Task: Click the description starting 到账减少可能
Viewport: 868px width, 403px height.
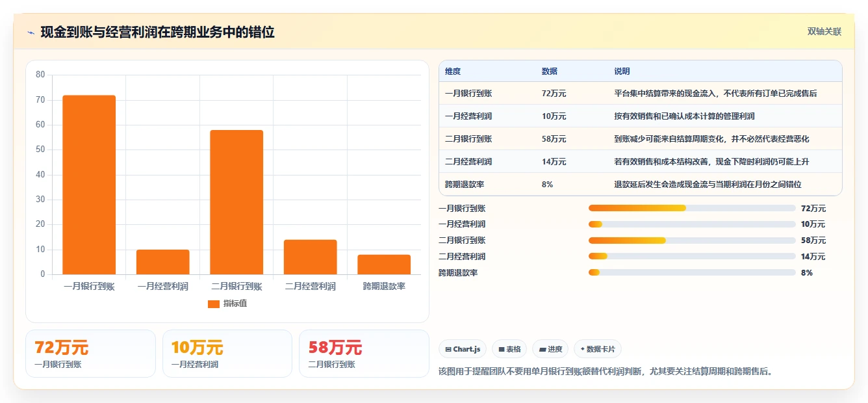Action: (x=711, y=139)
